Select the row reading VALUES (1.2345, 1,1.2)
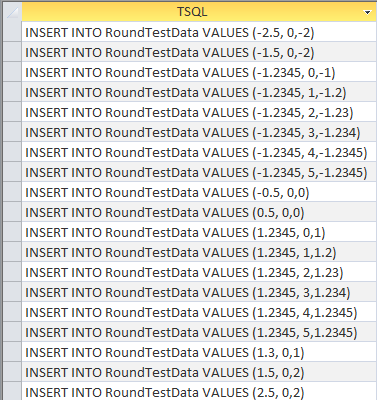The image size is (377, 400). tap(199, 252)
